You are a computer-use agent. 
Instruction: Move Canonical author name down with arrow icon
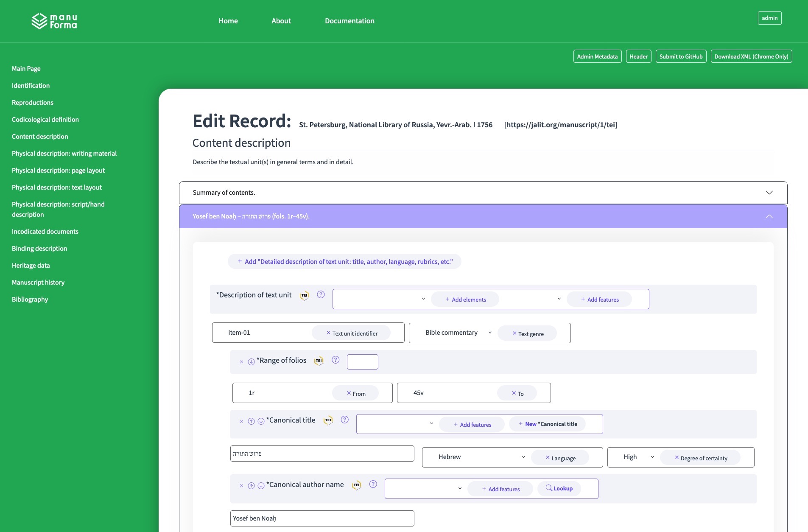pyautogui.click(x=261, y=486)
